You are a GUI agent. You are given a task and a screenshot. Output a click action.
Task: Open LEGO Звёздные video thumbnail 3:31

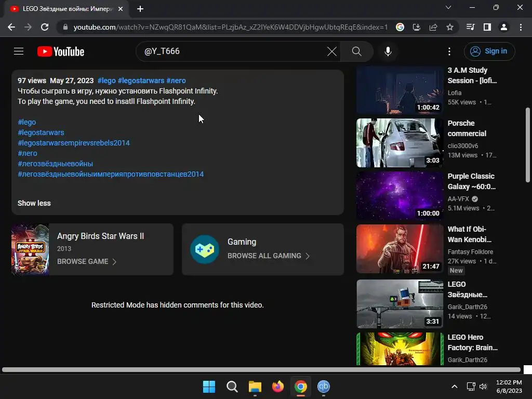point(400,303)
